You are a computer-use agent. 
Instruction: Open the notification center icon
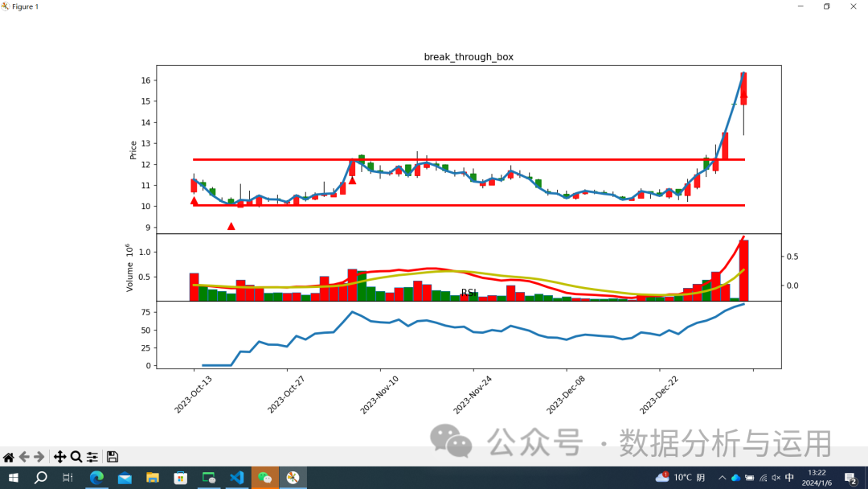coord(851,478)
